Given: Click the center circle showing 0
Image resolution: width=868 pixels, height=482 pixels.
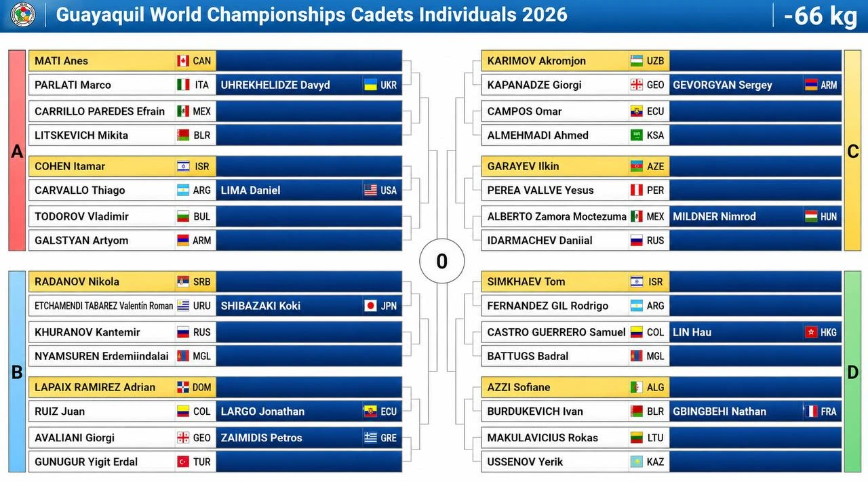Looking at the screenshot, I should [x=441, y=261].
